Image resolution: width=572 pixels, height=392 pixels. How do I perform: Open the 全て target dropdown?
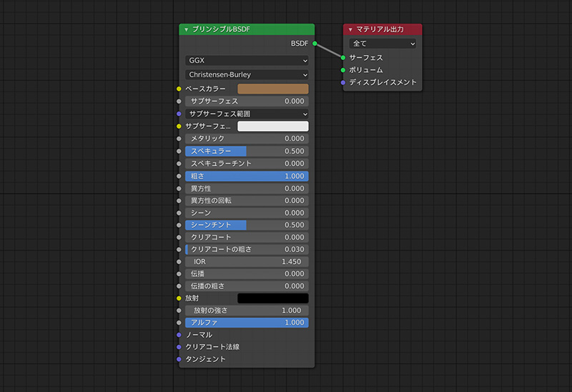(383, 44)
